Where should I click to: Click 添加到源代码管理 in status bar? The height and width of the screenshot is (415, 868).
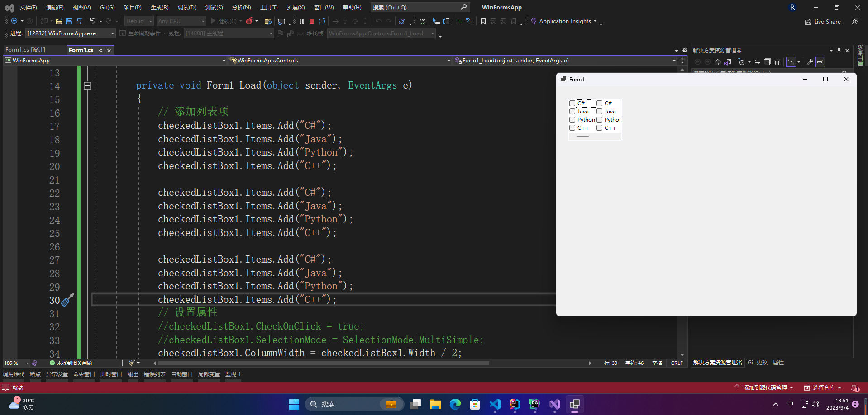pyautogui.click(x=764, y=388)
